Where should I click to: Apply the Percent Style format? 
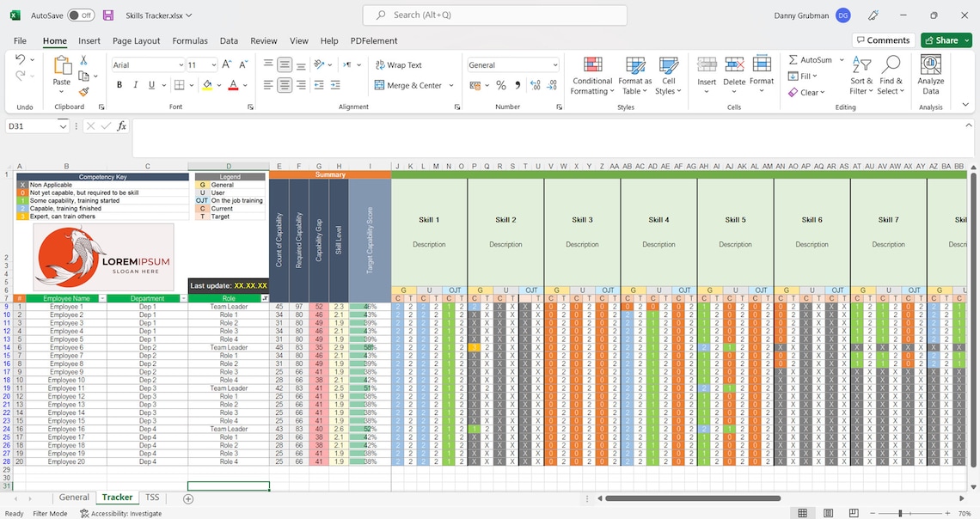click(499, 84)
